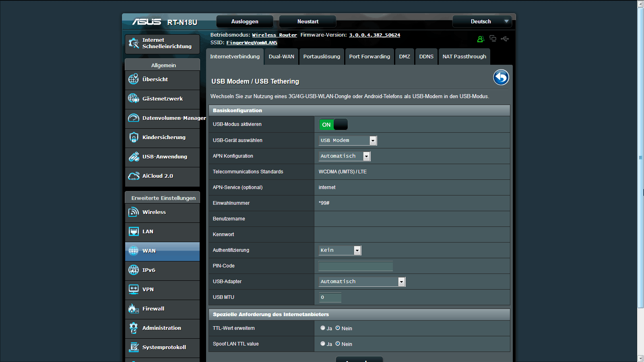Open USB-Adapter dropdown
The image size is (644, 362).
pos(362,282)
